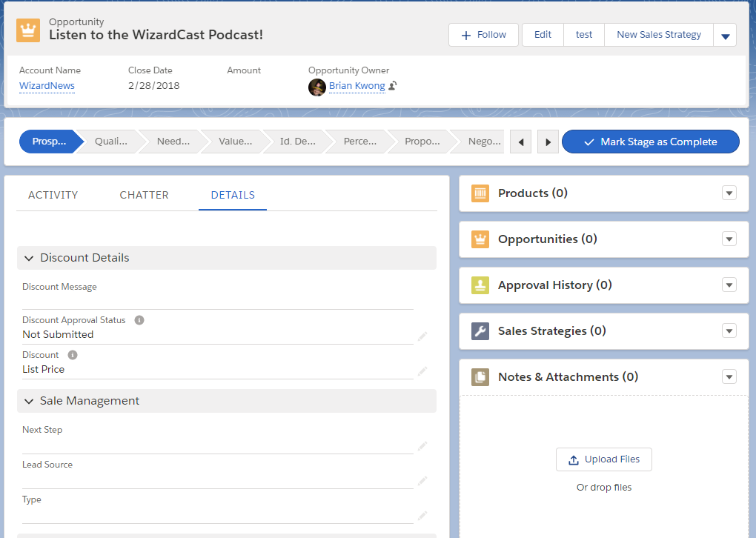Viewport: 756px width, 538px height.
Task: Click the test action button
Action: point(584,35)
